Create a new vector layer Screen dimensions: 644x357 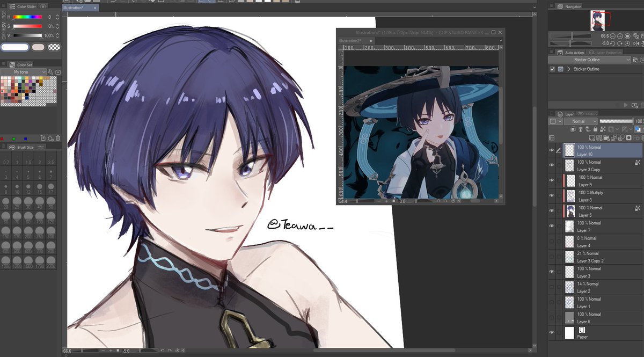pyautogui.click(x=599, y=138)
